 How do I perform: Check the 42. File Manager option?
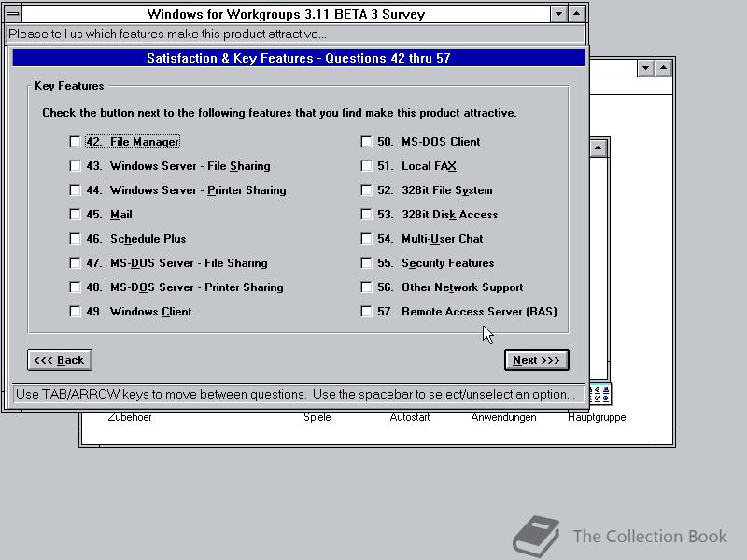pyautogui.click(x=75, y=142)
